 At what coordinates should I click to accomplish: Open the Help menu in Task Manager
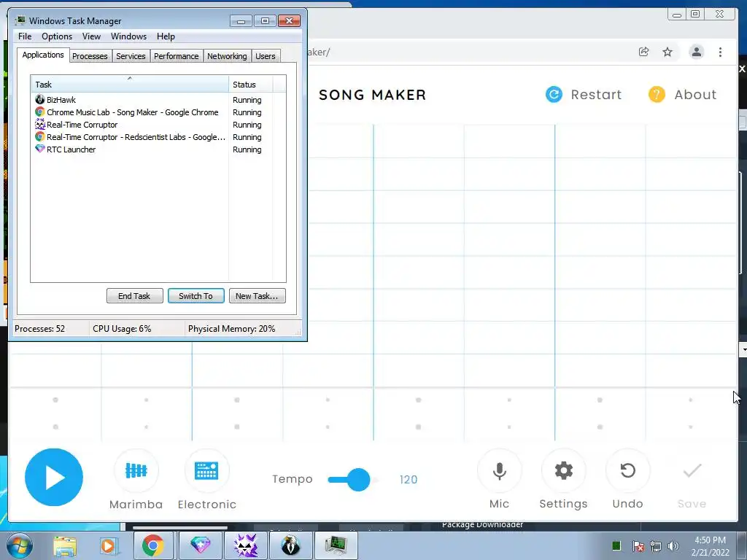click(x=166, y=36)
